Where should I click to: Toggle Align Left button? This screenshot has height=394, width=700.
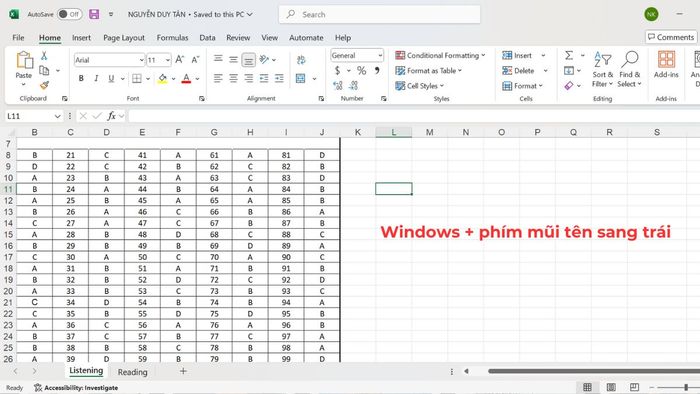tap(218, 79)
